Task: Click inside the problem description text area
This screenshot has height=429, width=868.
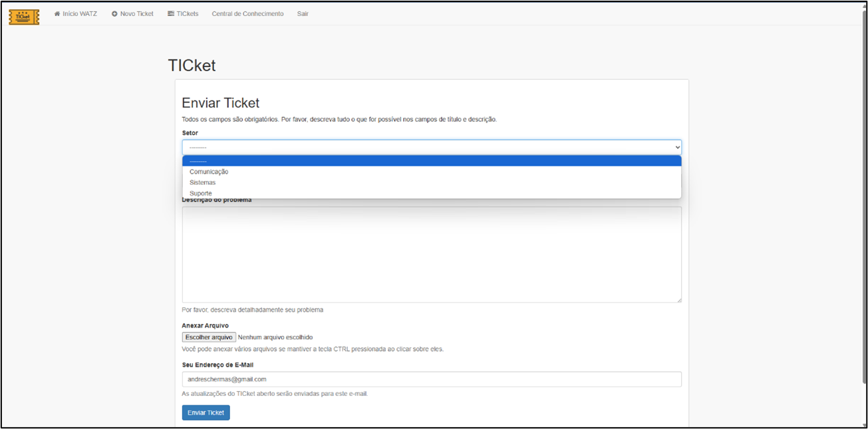Action: coord(432,255)
